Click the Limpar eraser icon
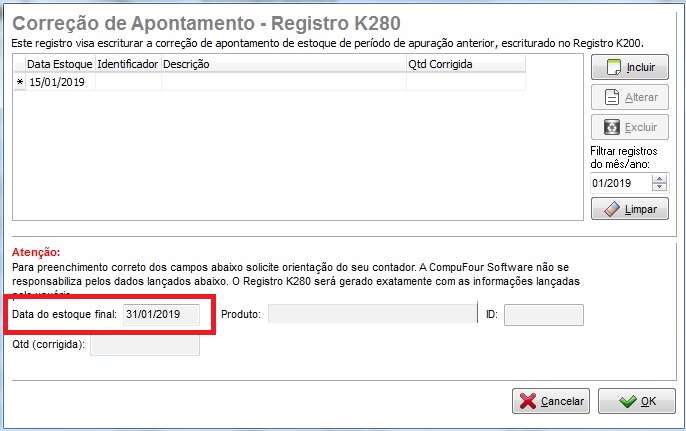The width and height of the screenshot is (686, 431). [612, 209]
